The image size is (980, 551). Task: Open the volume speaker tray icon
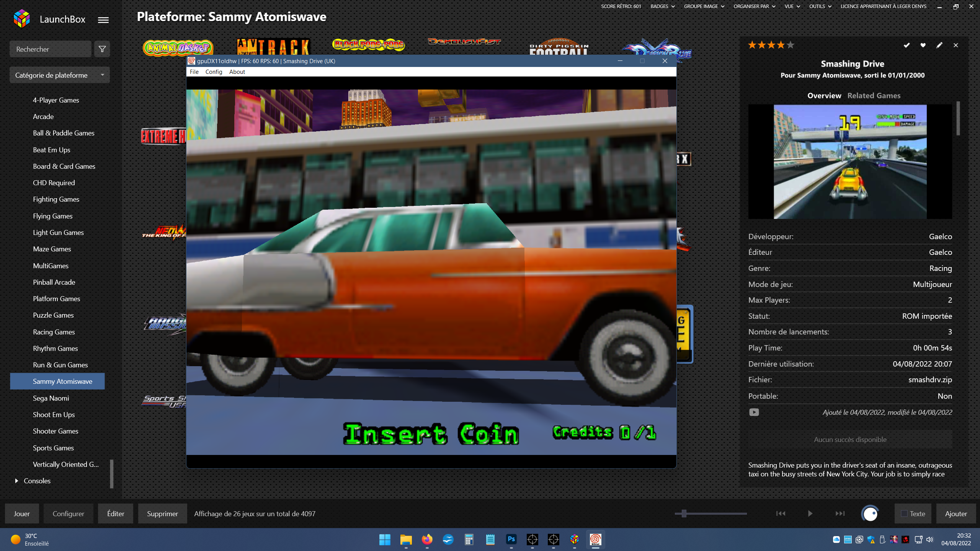coord(930,540)
